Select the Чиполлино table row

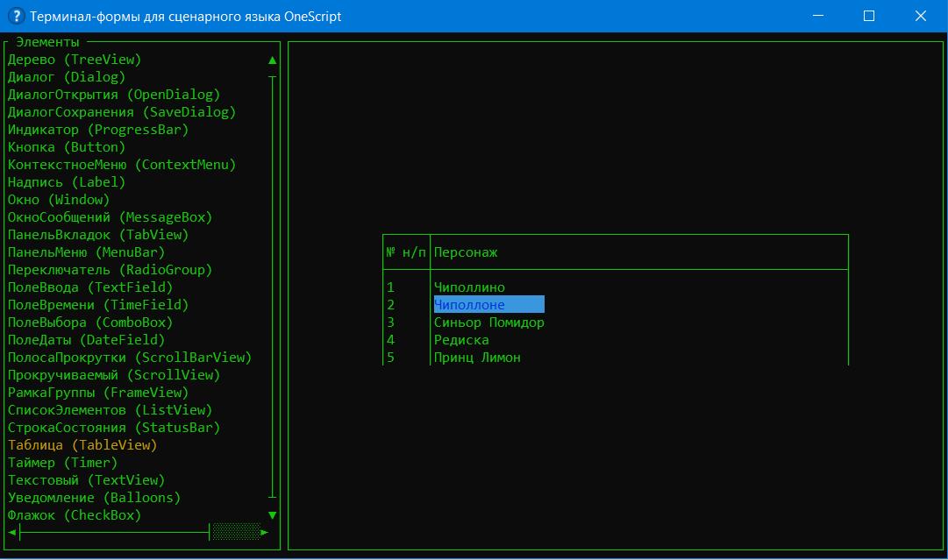pos(469,287)
